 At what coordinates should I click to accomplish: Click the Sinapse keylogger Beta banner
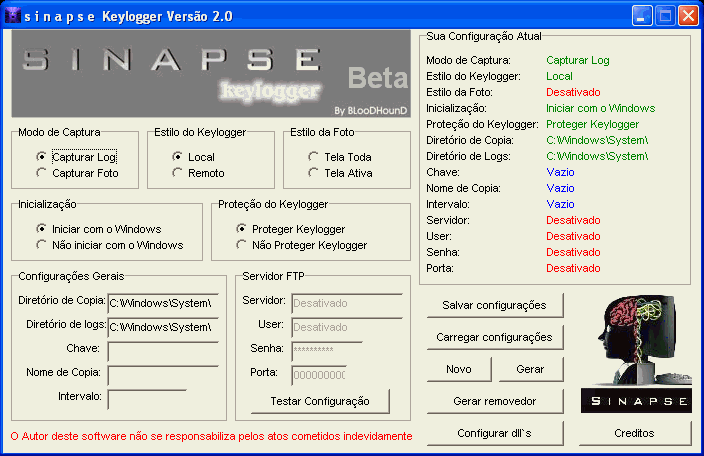pos(211,75)
